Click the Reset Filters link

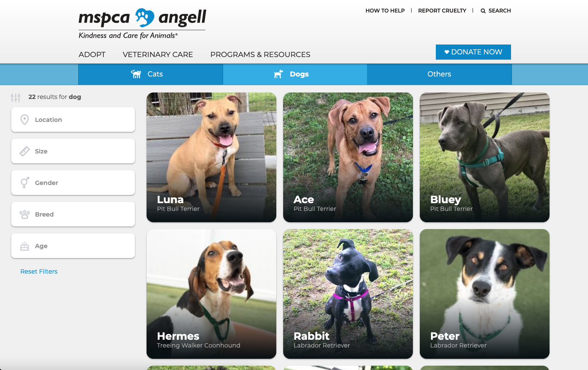point(39,271)
